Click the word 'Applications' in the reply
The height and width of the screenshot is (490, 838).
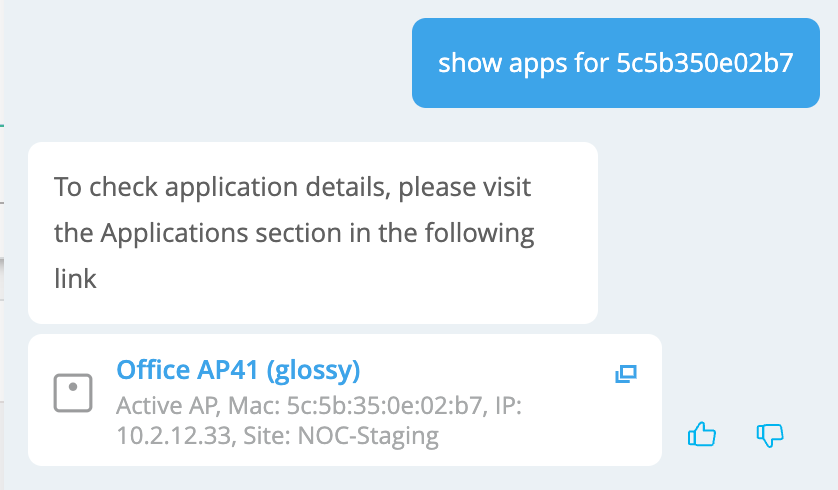pyautogui.click(x=174, y=233)
